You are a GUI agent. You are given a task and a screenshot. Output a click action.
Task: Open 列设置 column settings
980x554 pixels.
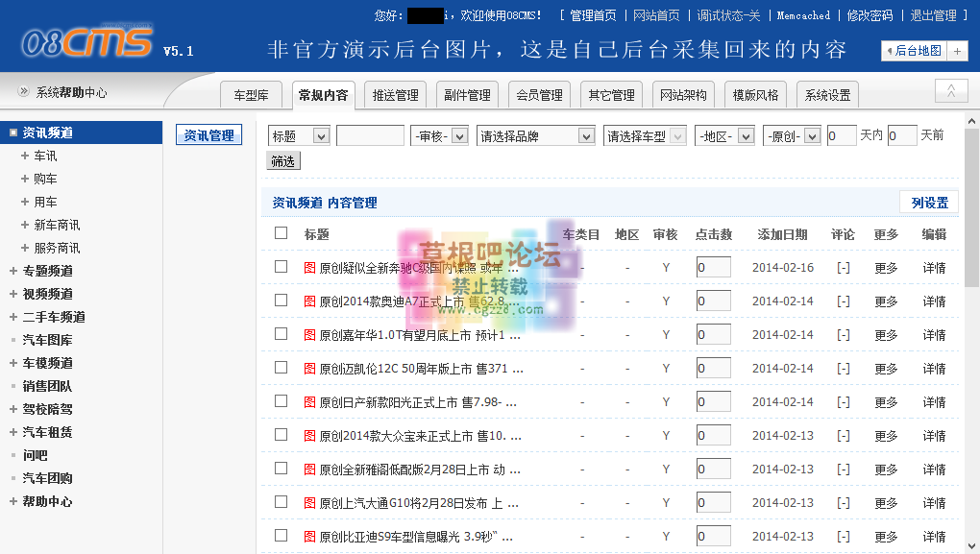pos(930,203)
